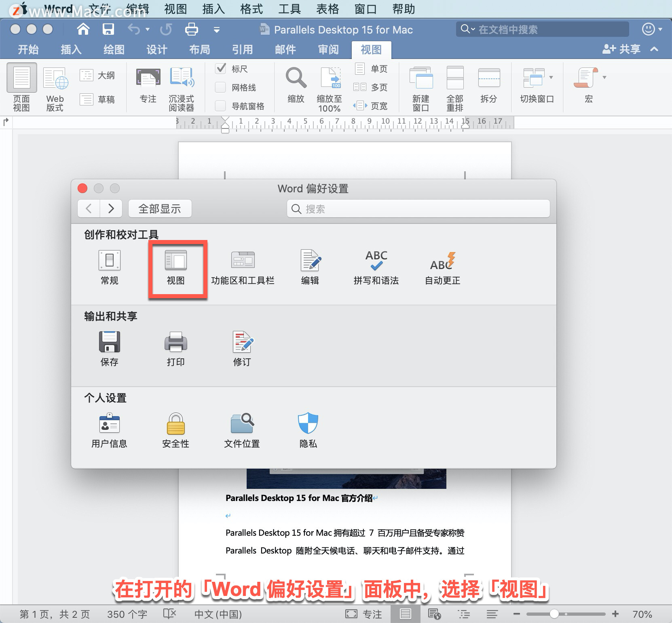Click 拆分 split window

click(x=489, y=85)
